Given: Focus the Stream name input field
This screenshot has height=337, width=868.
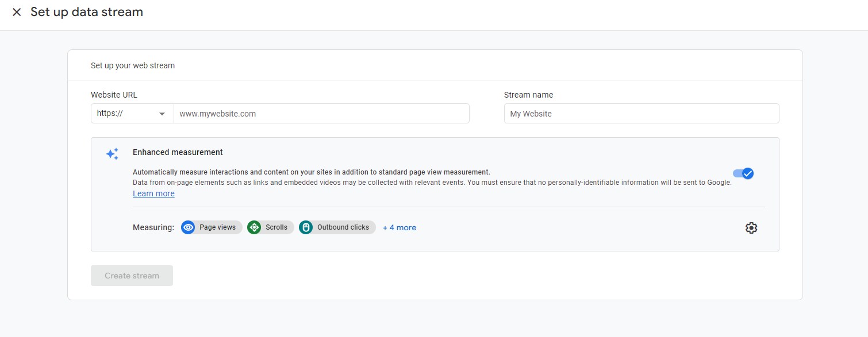Looking at the screenshot, I should tap(642, 114).
